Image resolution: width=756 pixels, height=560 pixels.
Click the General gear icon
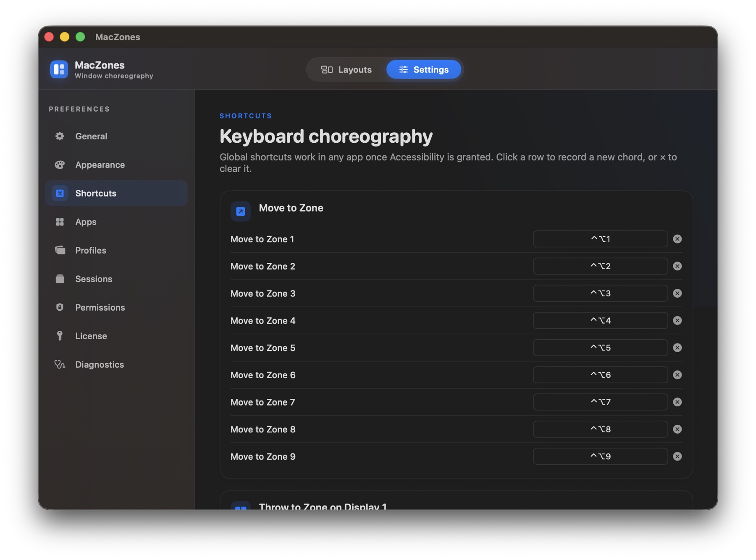click(x=60, y=136)
